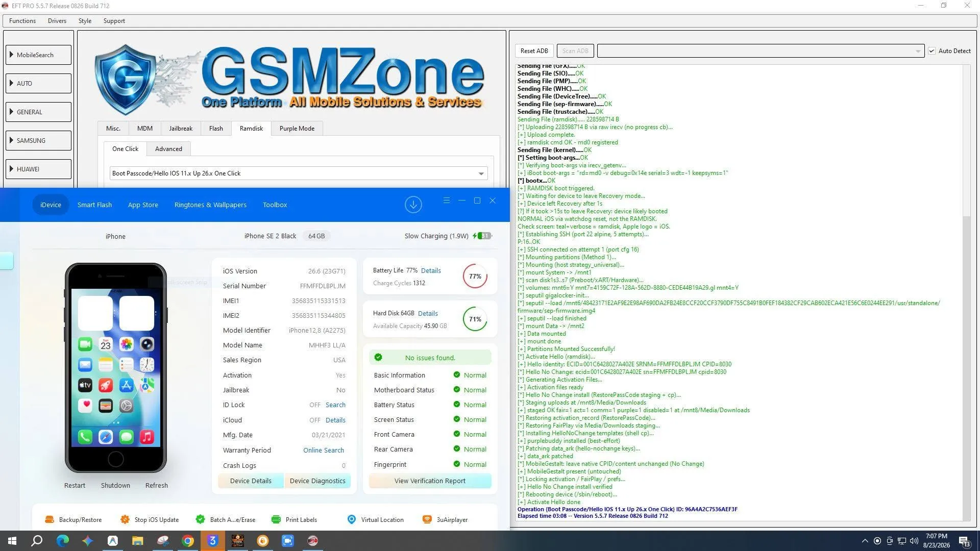Click the Print Labels printer icon
980x551 pixels.
pyautogui.click(x=276, y=519)
